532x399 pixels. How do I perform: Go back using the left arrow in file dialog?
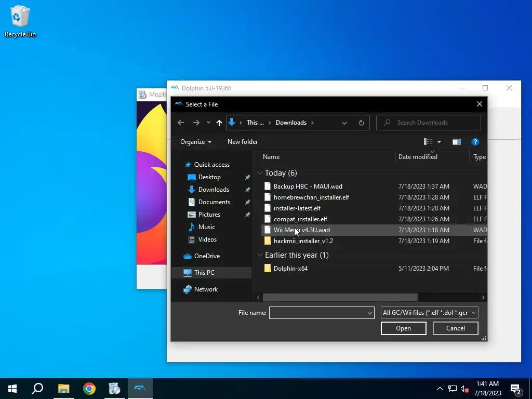(181, 123)
